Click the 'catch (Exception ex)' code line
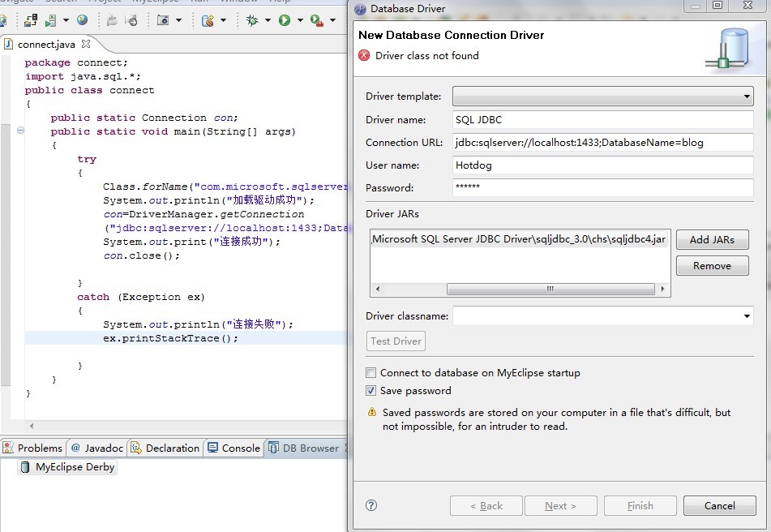 coord(140,297)
